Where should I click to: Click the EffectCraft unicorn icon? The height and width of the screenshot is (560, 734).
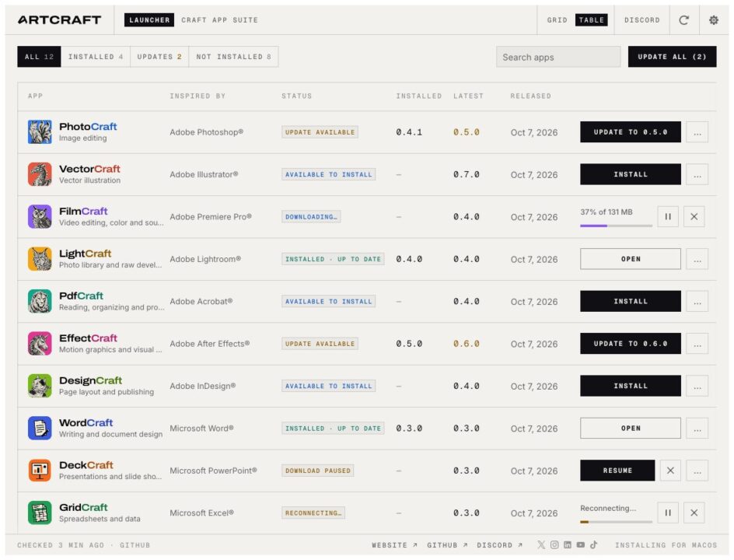tap(40, 344)
